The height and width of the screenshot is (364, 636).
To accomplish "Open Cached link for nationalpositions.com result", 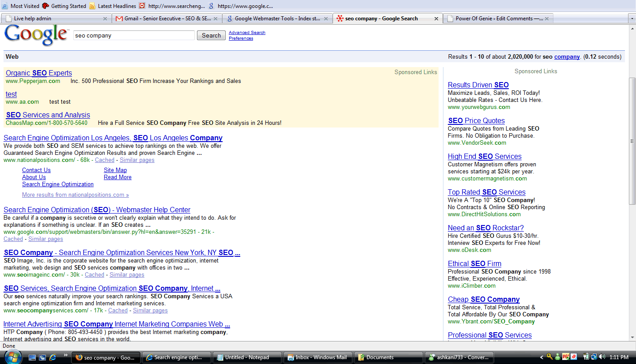I will tap(105, 160).
